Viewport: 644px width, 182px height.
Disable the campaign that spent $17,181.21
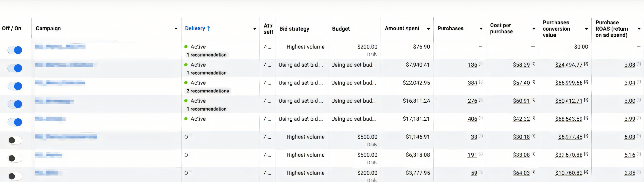[x=15, y=122]
